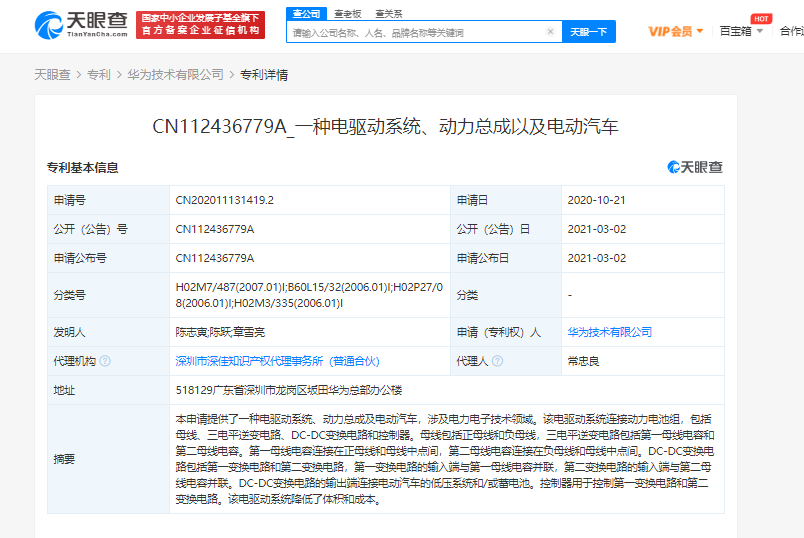Click the address 518129广东省深圳市龙岗区坂田华为总部办公楼
The width and height of the screenshot is (804, 538).
point(289,390)
